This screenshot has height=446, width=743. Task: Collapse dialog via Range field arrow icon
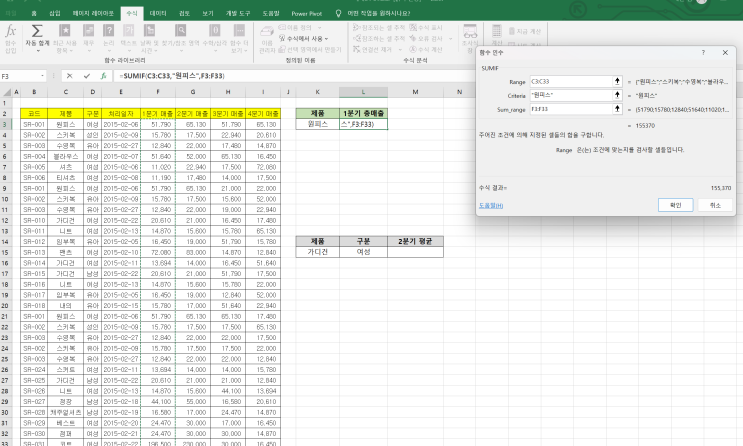617,82
